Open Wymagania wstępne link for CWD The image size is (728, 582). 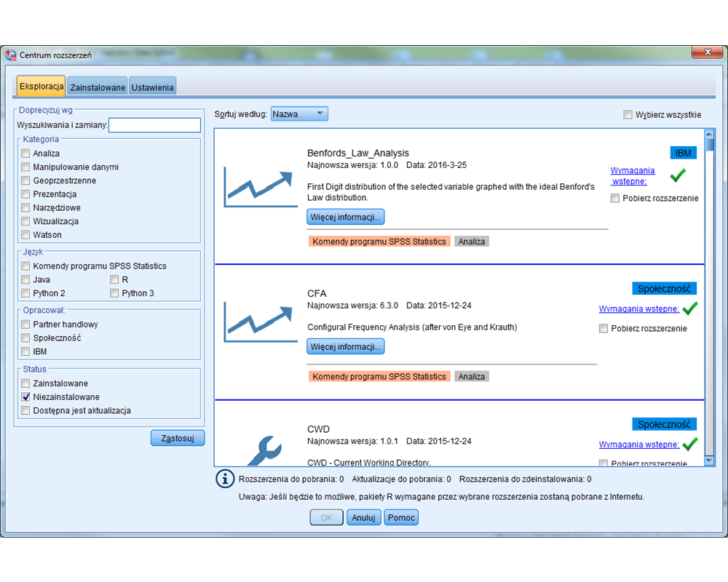point(639,445)
